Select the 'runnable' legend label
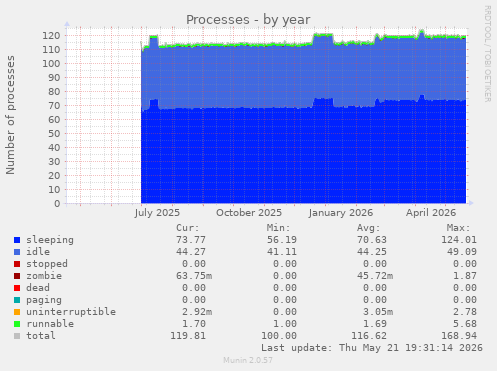Image resolution: width=497 pixels, height=371 pixels. [50, 324]
